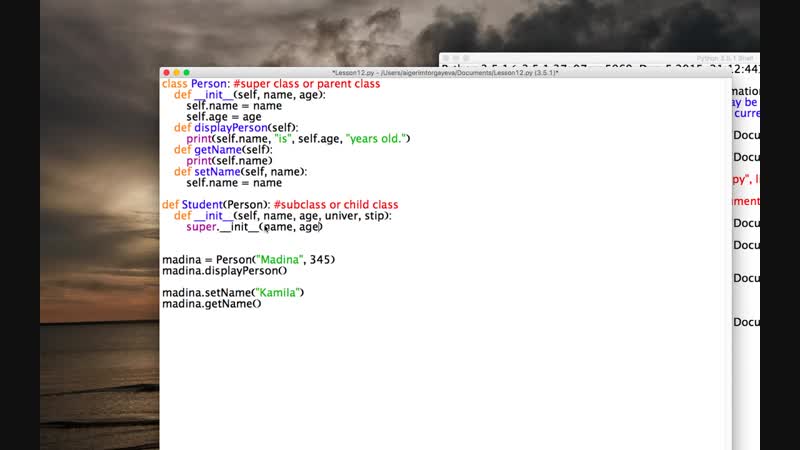The image size is (800, 450).
Task: Bring Python 3.5.1 Shell window to front
Action: tap(600, 59)
